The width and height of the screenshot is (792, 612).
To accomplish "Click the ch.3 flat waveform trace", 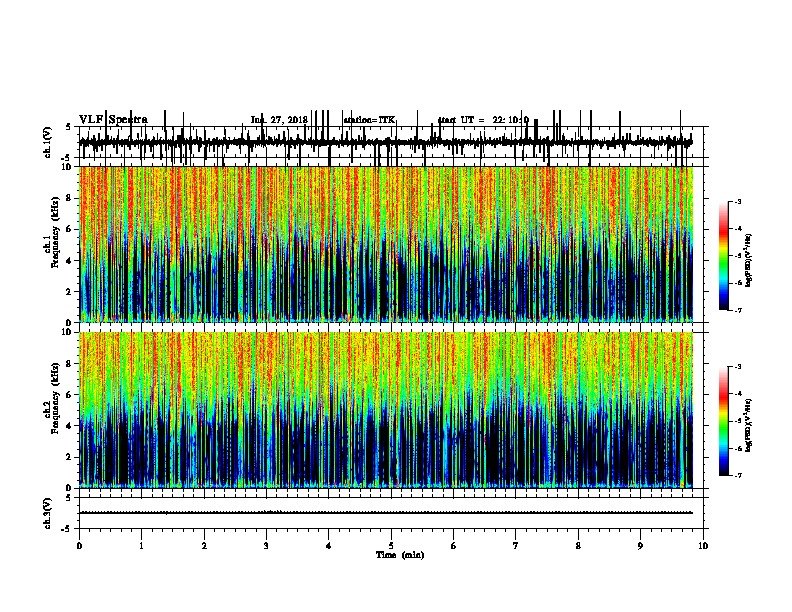I will 386,513.
